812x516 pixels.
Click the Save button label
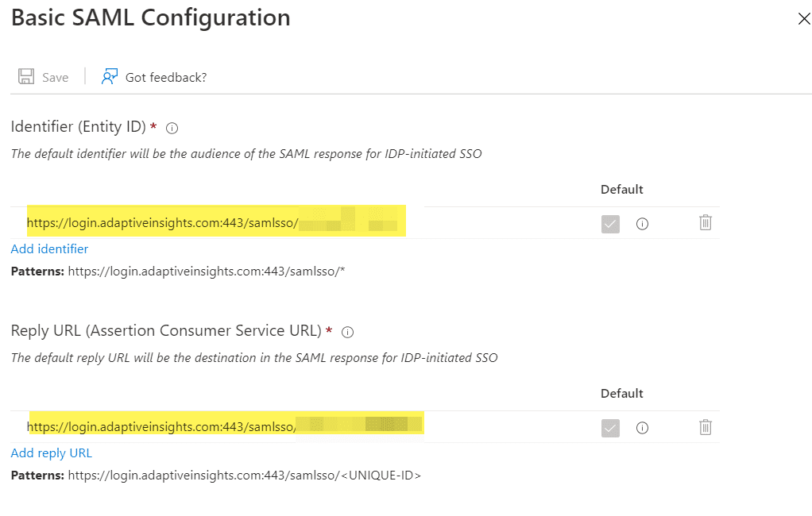click(56, 77)
